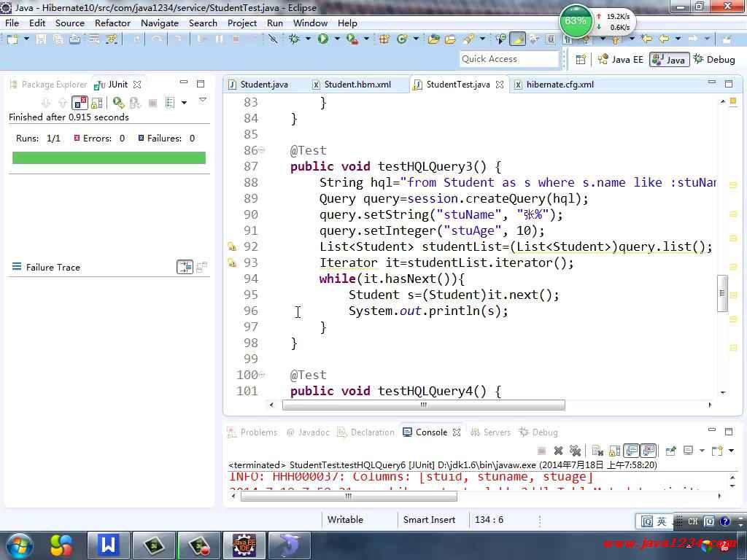Open Test Run History icon in JUnit
The width and height of the screenshot is (747, 560).
pyautogui.click(x=170, y=103)
